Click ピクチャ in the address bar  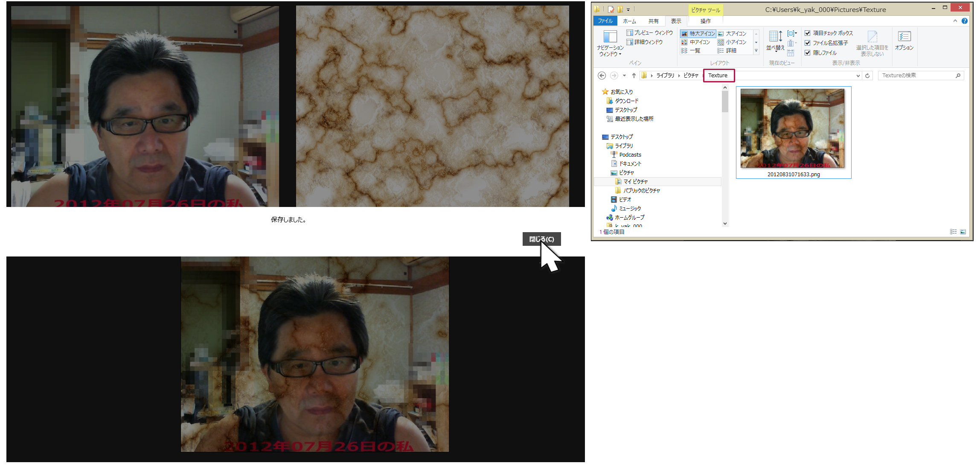click(691, 76)
